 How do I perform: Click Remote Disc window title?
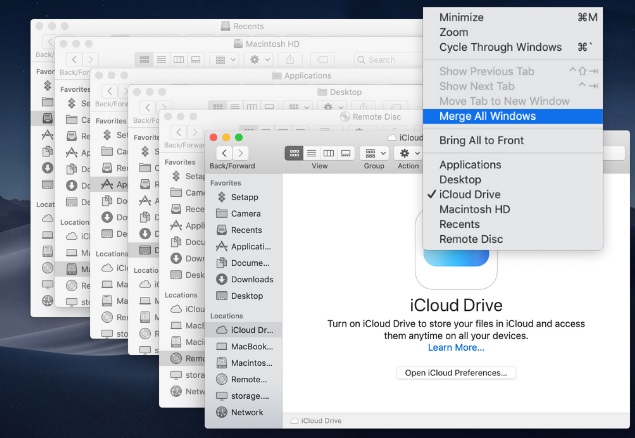371,117
